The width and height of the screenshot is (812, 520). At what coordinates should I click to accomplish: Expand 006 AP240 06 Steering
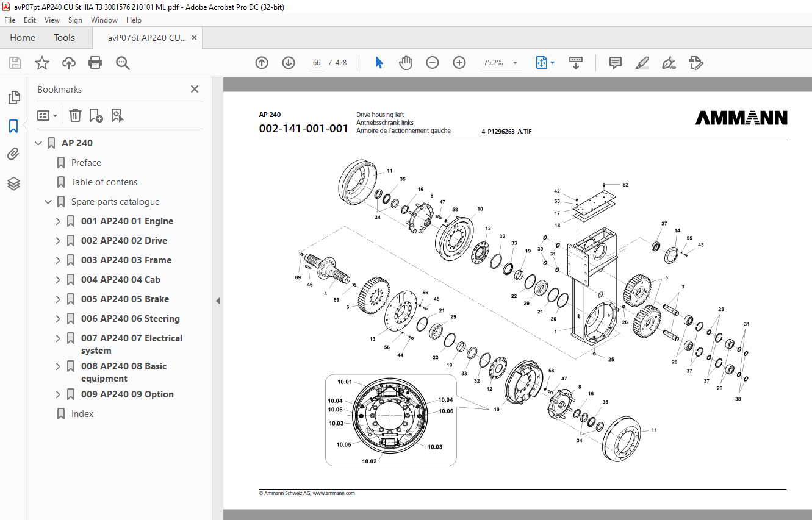(x=58, y=319)
